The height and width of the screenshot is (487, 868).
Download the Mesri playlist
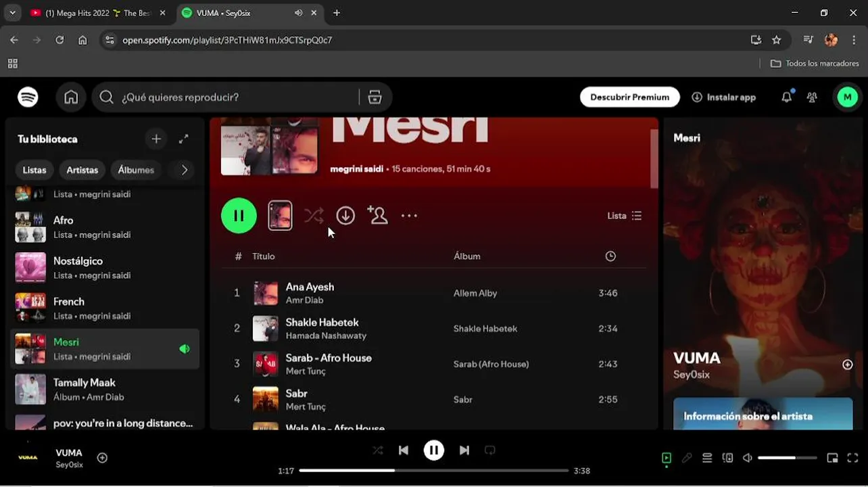tap(345, 216)
